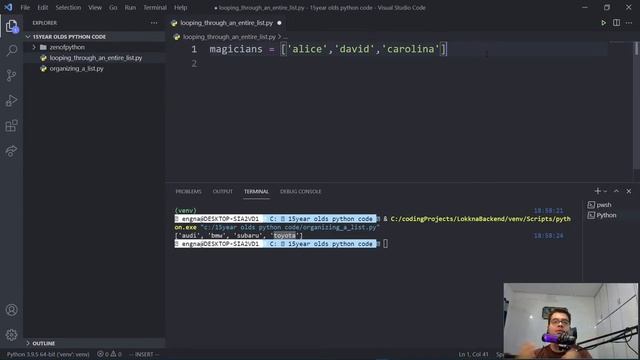Viewport: 640px width, 360px height.
Task: Select the looping_through_an_entire_list.py editor tab
Action: (x=227, y=23)
